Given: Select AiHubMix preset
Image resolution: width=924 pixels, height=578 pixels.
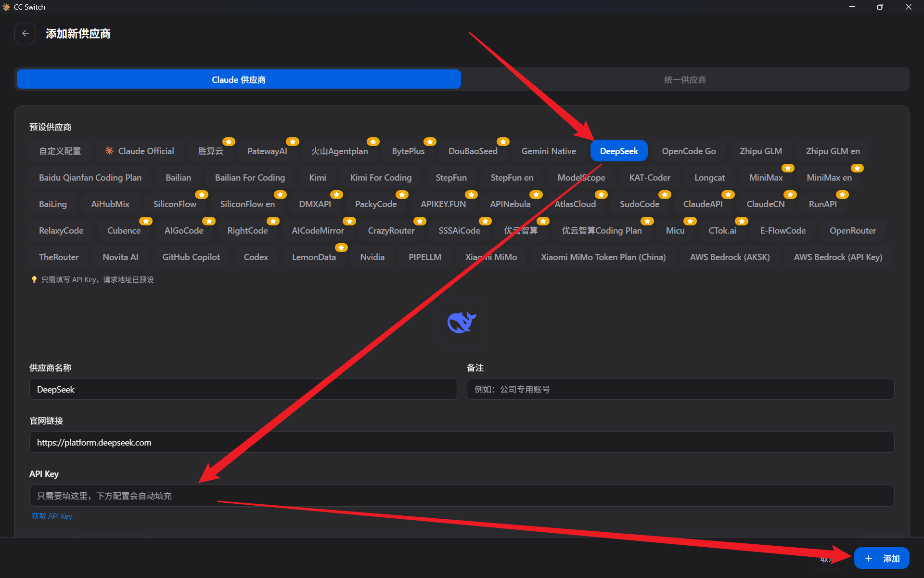Looking at the screenshot, I should click(x=110, y=204).
